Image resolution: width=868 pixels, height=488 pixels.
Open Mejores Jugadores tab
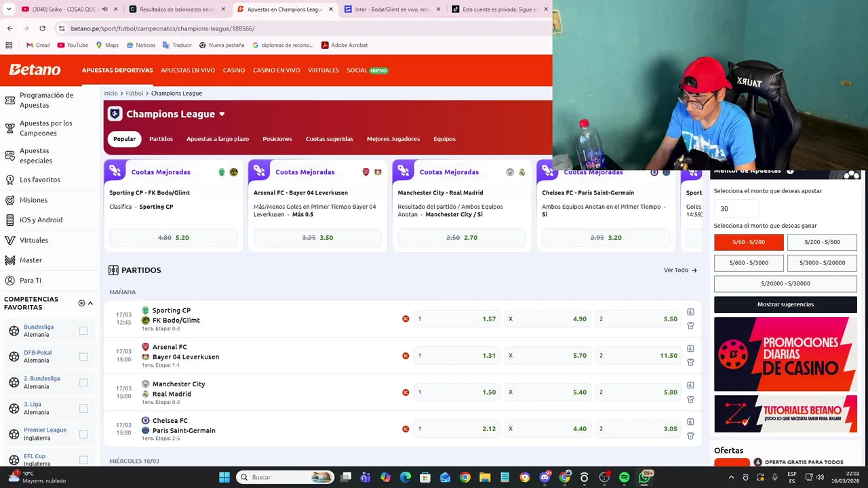pyautogui.click(x=393, y=139)
